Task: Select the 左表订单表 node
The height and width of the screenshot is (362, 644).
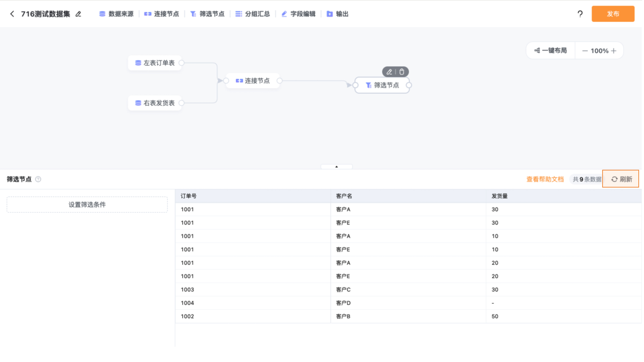Action: tap(155, 63)
